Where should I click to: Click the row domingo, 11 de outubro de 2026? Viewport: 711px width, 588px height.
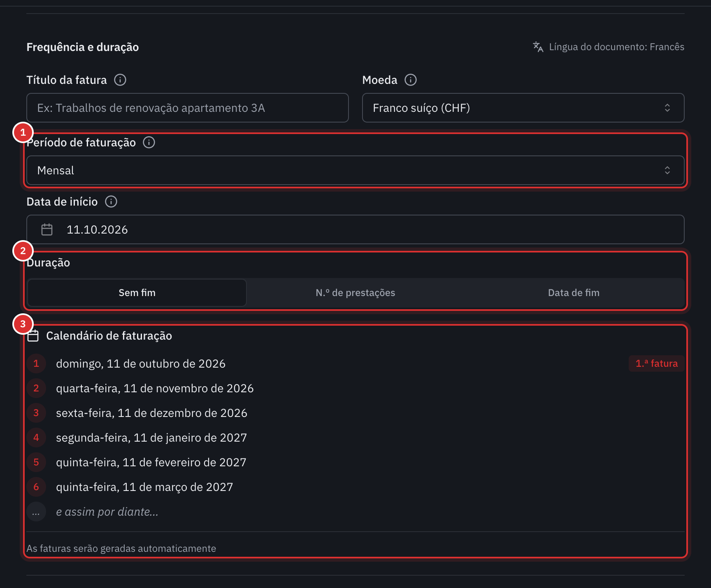click(x=355, y=363)
